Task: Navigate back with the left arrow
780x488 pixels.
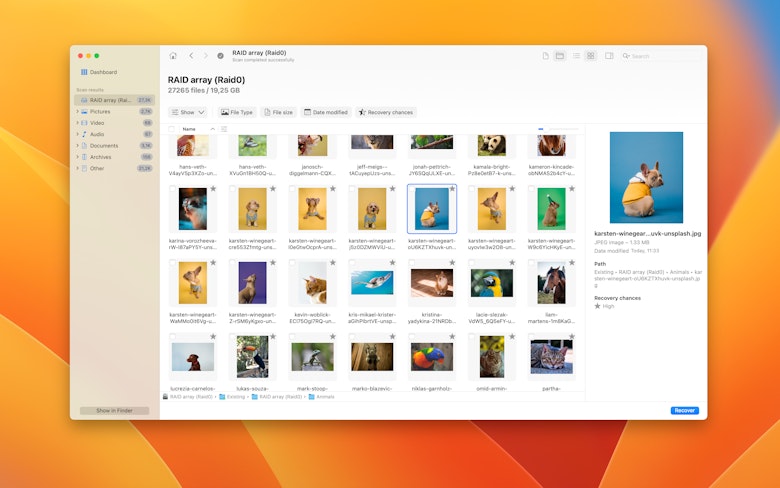Action: (191, 56)
